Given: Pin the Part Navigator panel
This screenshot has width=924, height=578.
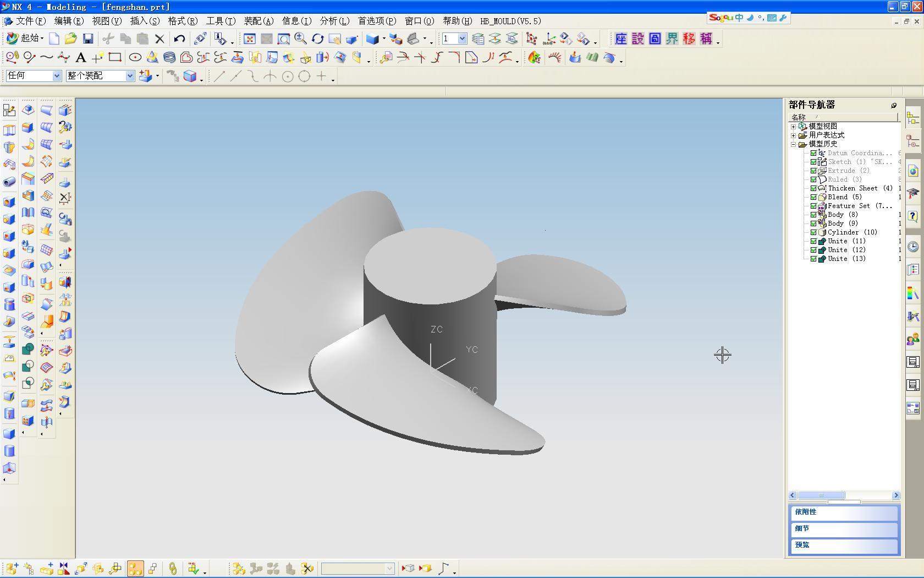Looking at the screenshot, I should tap(894, 105).
